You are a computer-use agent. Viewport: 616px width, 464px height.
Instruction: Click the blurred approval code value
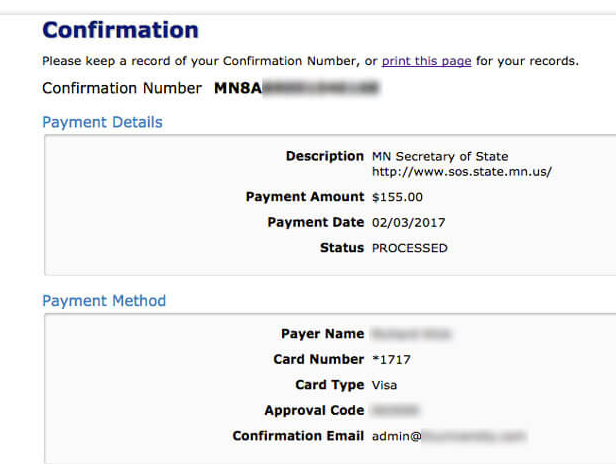[x=394, y=410]
